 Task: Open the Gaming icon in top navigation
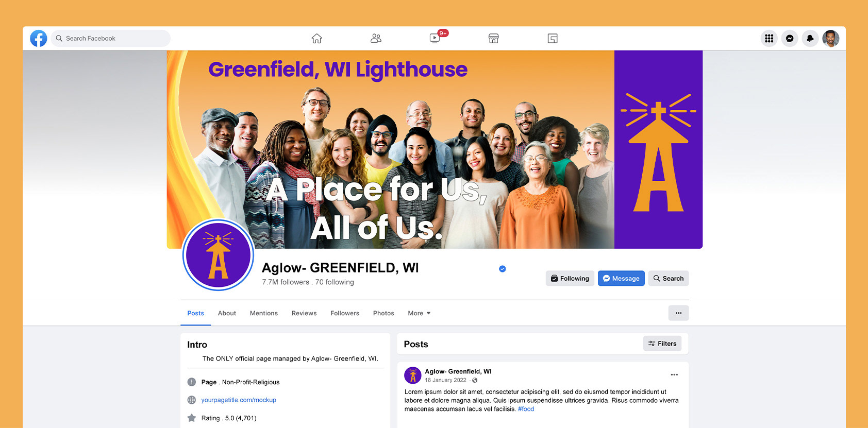553,38
